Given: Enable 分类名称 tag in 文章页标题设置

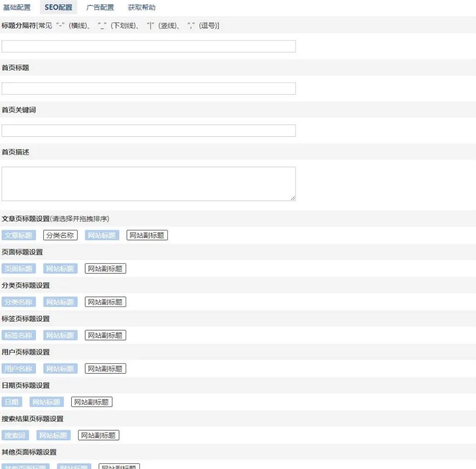Looking at the screenshot, I should coord(60,235).
